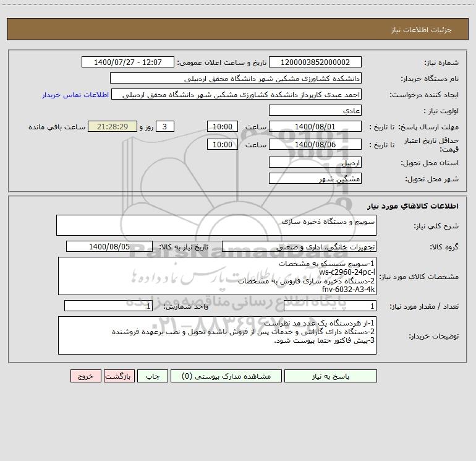Click the چاپ print button
Screen dimensions: 476x461
point(153,376)
